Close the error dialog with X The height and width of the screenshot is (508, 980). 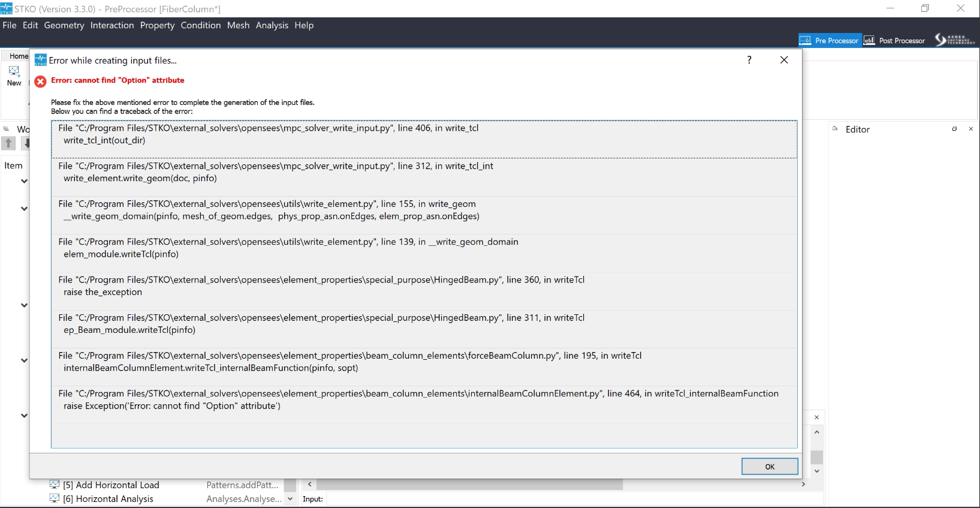[784, 60]
